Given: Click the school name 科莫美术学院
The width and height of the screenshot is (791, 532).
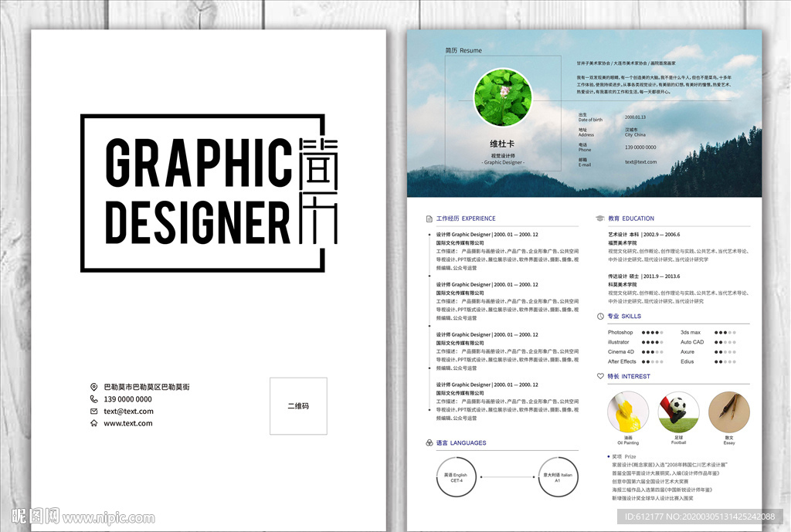Looking at the screenshot, I should click(x=622, y=284).
